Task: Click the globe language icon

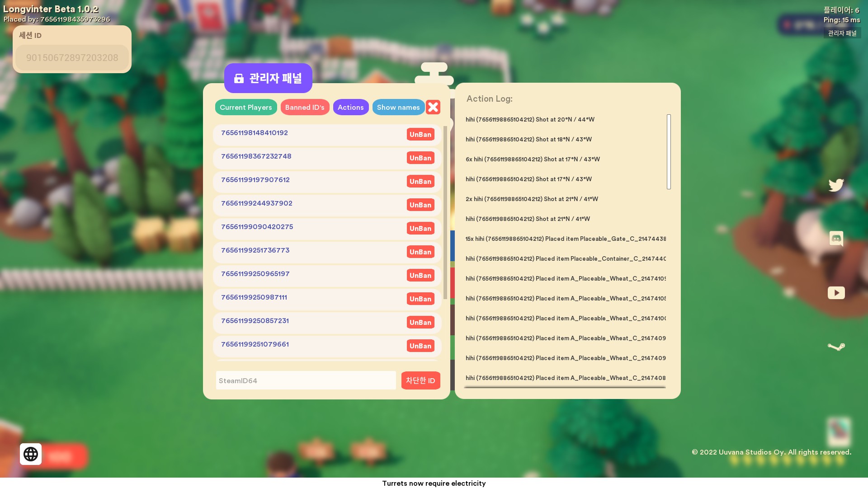Action: click(31, 454)
